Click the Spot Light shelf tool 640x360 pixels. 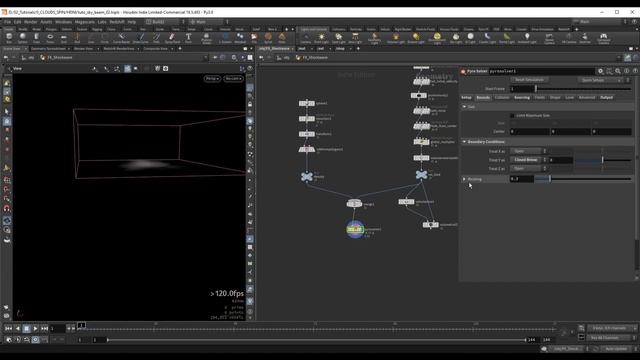(x=338, y=38)
